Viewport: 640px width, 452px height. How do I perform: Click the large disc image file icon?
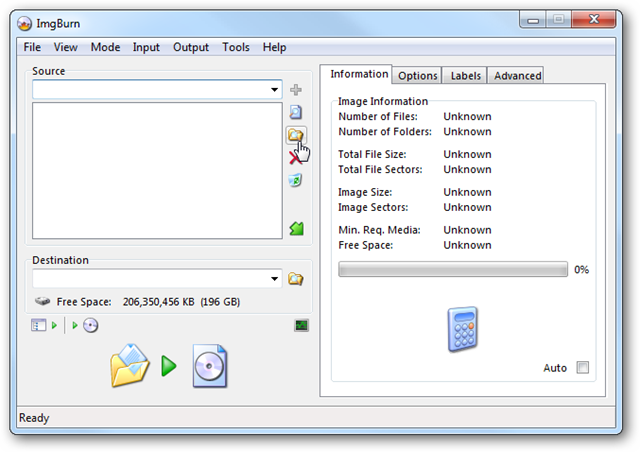click(x=209, y=366)
